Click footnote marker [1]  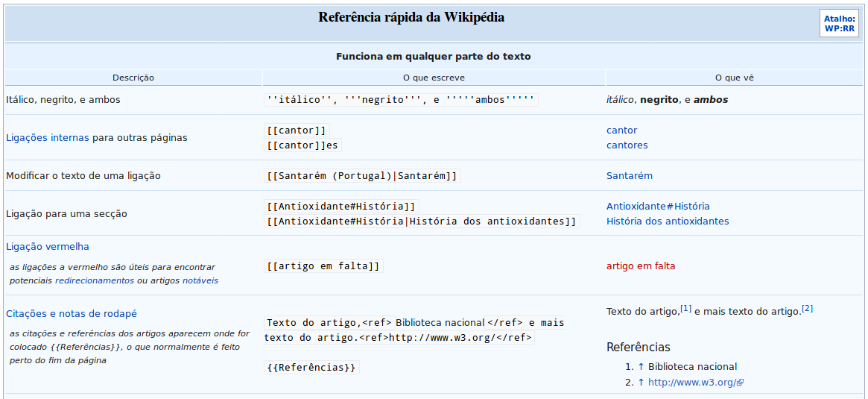(x=686, y=308)
